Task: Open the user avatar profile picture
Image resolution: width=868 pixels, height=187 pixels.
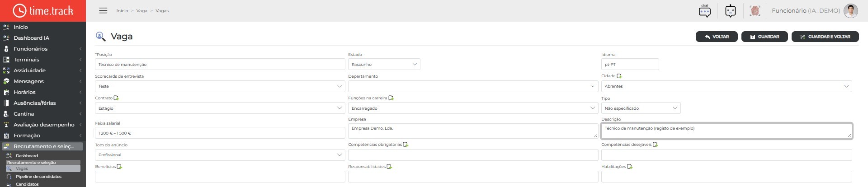Action: [851, 11]
